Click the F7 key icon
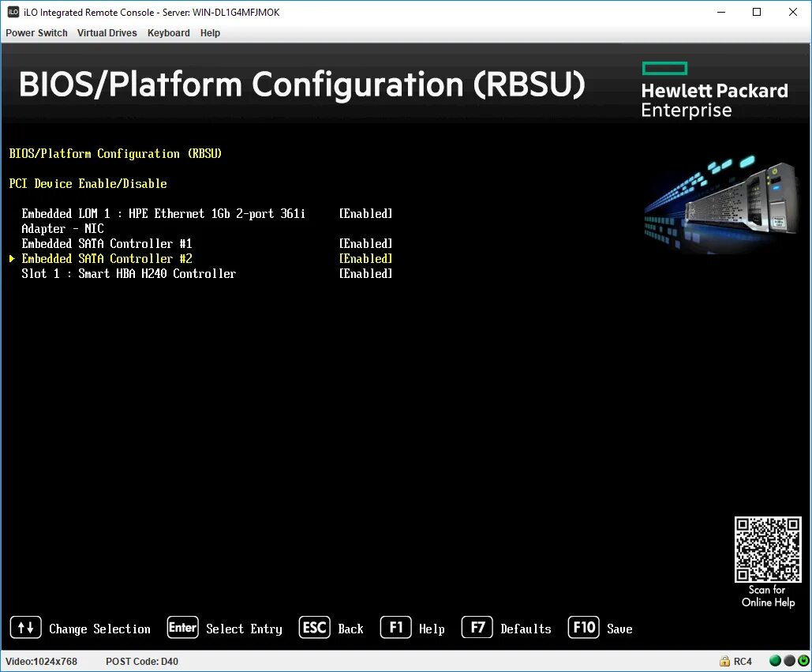 coord(477,628)
